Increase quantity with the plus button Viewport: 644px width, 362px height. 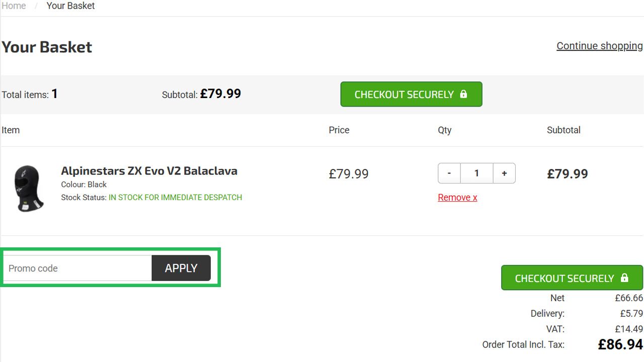(504, 173)
